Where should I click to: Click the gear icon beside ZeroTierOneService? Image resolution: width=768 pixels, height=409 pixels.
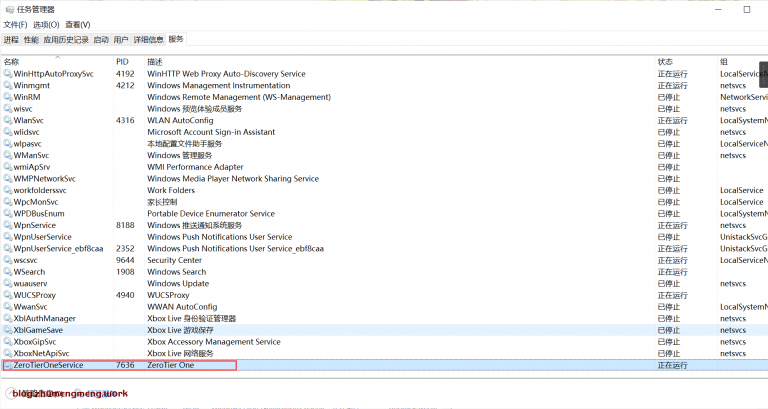pyautogui.click(x=8, y=365)
